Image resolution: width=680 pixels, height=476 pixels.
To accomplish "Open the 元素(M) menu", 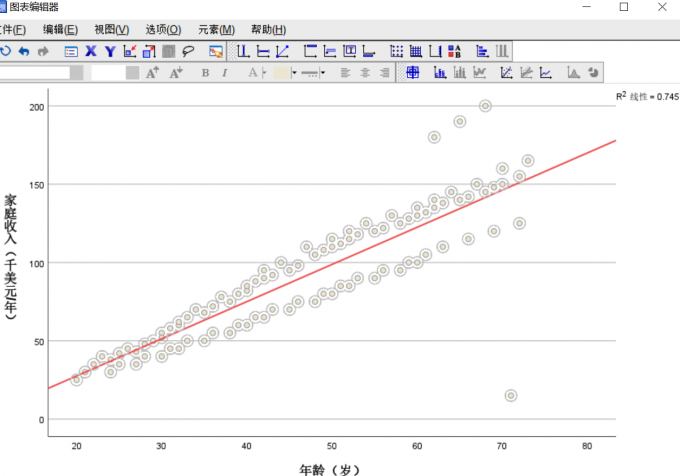I will pos(217,30).
